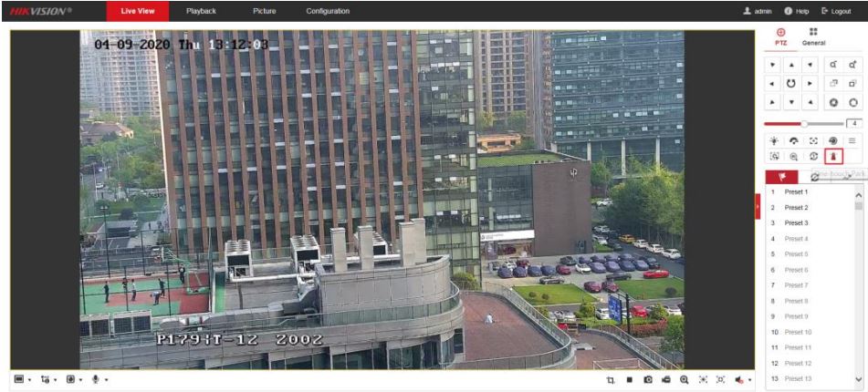The width and height of the screenshot is (868, 392).
Task: Open the Configuration tab
Action: pyautogui.click(x=328, y=11)
